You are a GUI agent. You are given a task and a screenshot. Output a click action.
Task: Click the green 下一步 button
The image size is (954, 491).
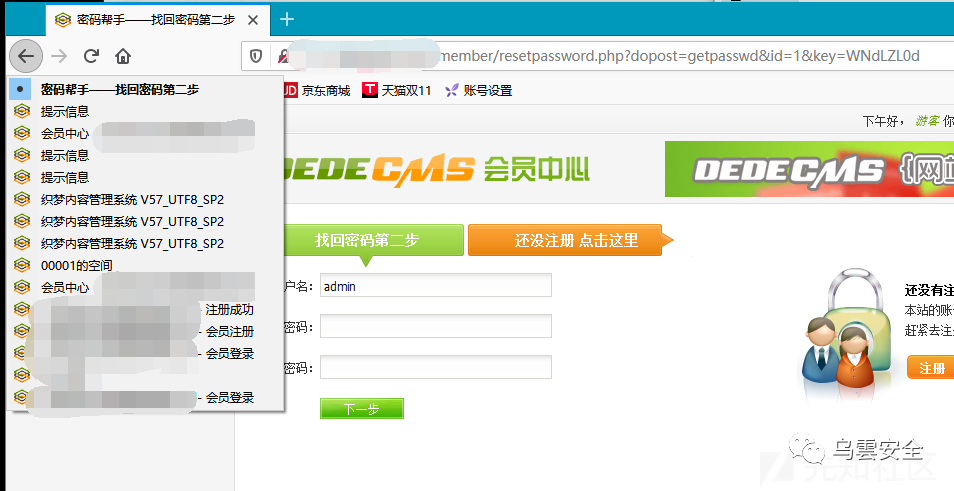(361, 409)
